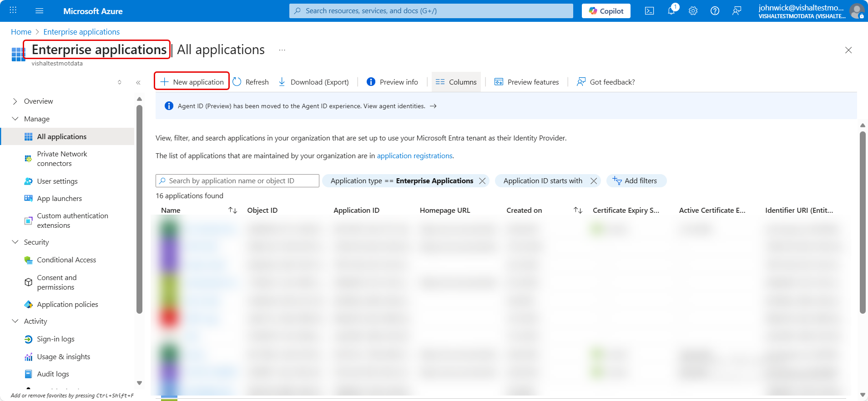Open portal settings gear

[693, 11]
